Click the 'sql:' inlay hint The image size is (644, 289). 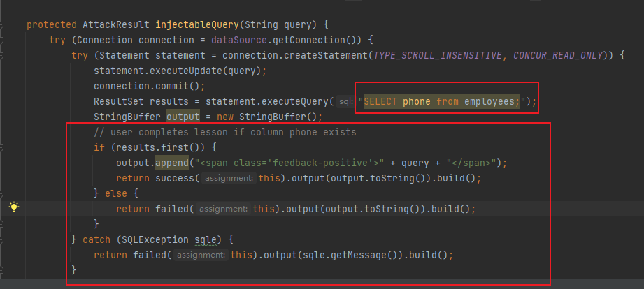[345, 102]
